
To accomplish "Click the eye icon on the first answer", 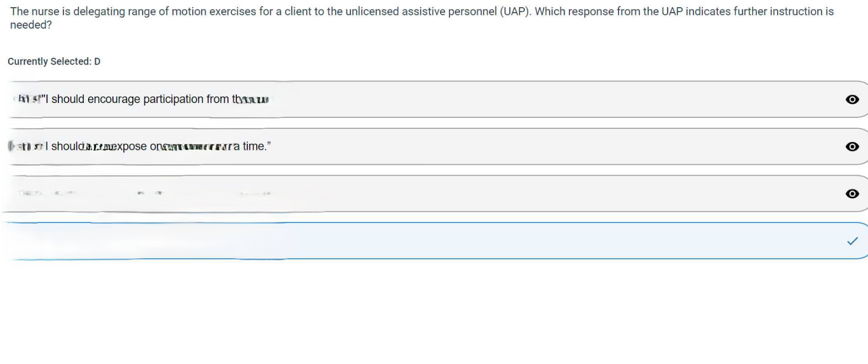I will click(852, 100).
